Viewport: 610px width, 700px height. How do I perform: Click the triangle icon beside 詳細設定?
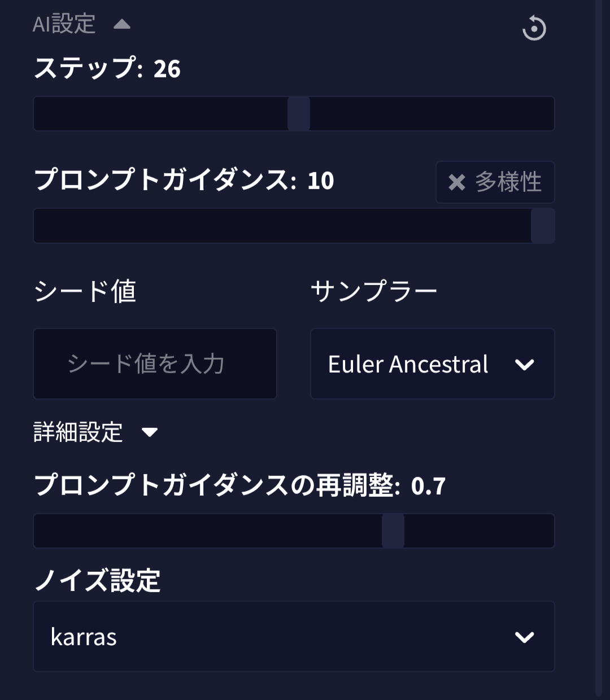[150, 432]
